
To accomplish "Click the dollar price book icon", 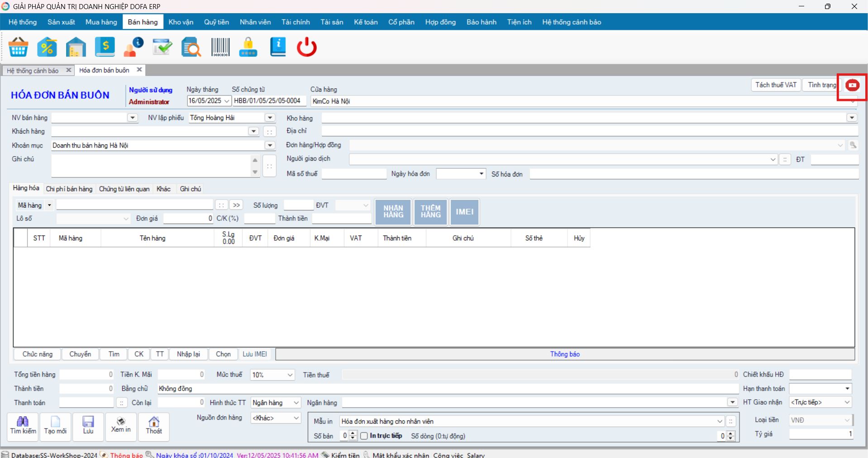I will tap(105, 47).
